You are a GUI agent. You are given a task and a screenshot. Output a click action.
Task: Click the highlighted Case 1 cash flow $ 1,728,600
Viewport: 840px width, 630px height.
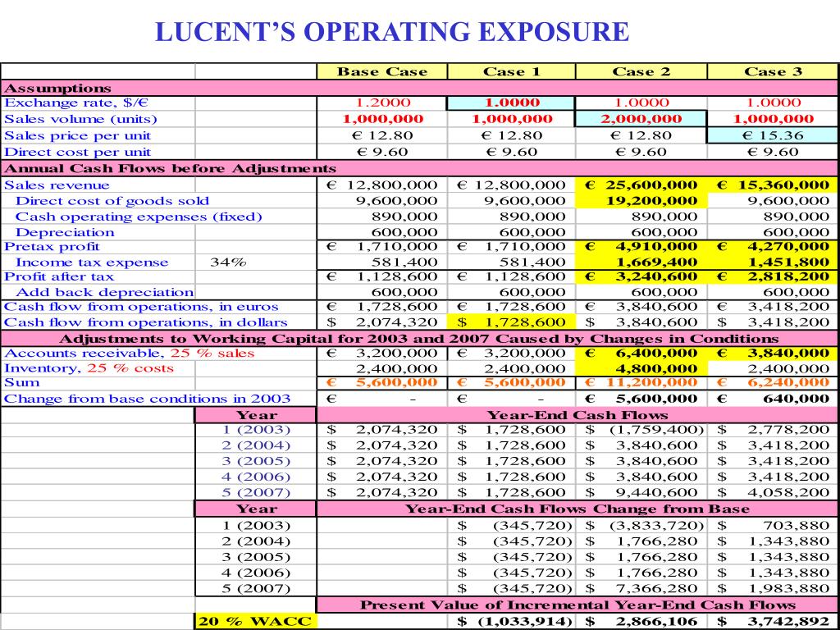511,322
